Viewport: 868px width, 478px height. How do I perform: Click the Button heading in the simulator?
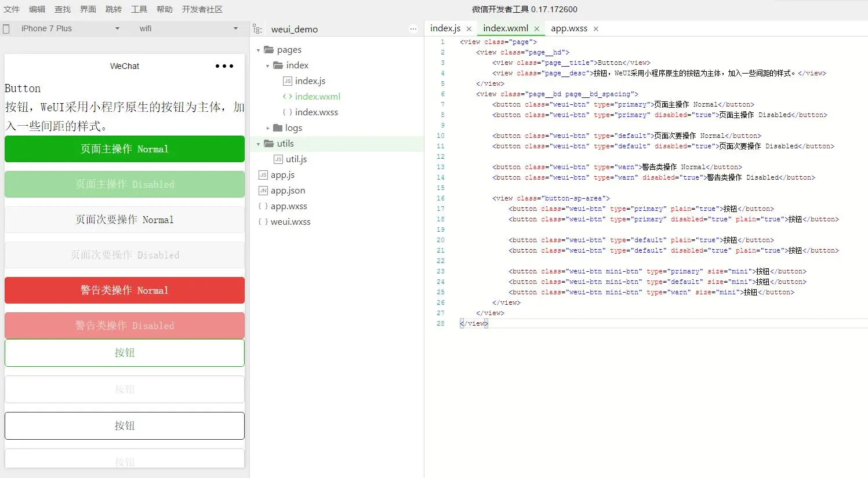pos(23,89)
